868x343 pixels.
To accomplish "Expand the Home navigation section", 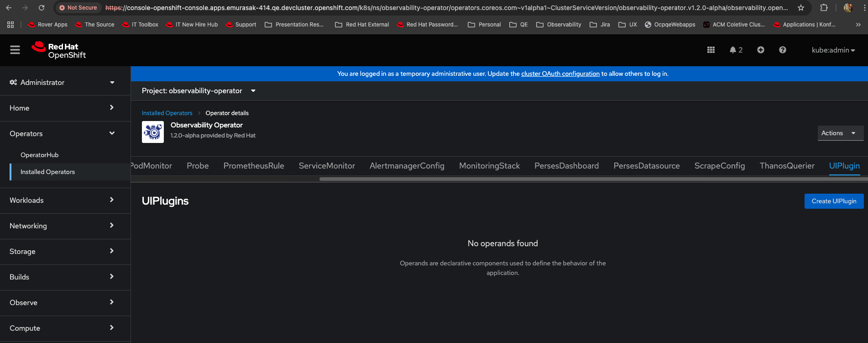I will 65,108.
